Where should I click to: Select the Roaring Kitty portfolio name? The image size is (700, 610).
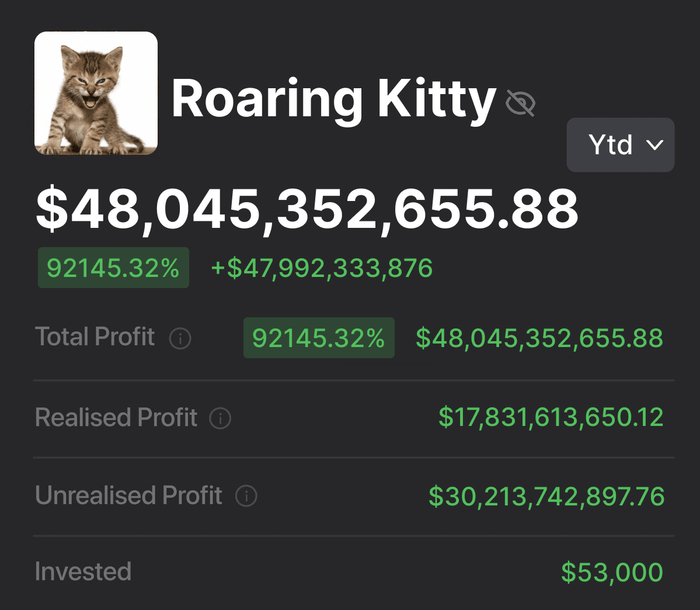point(333,99)
